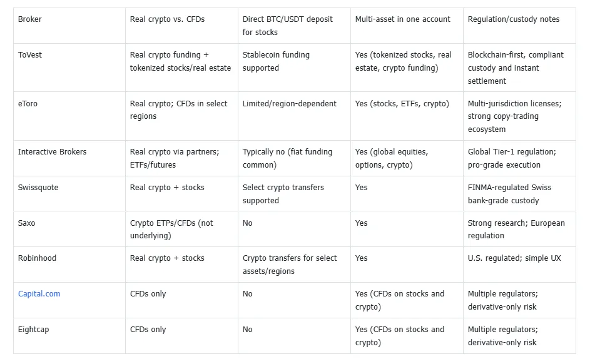Click the 'Limited/region-dependent' cell
The image size is (590, 364).
pyautogui.click(x=289, y=104)
